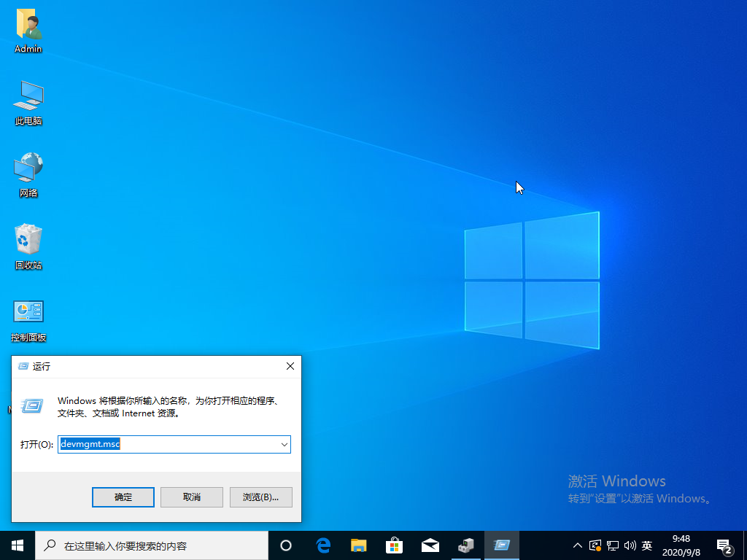Open the Mail app from the taskbar
Image resolution: width=747 pixels, height=560 pixels.
pyautogui.click(x=430, y=545)
